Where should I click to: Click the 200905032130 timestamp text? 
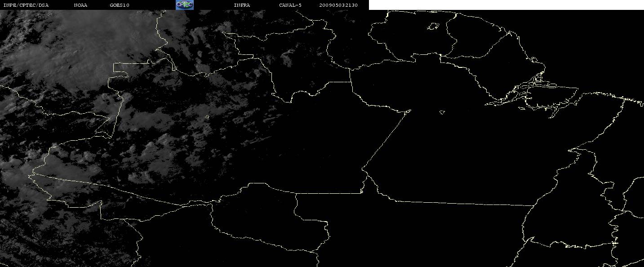click(338, 5)
